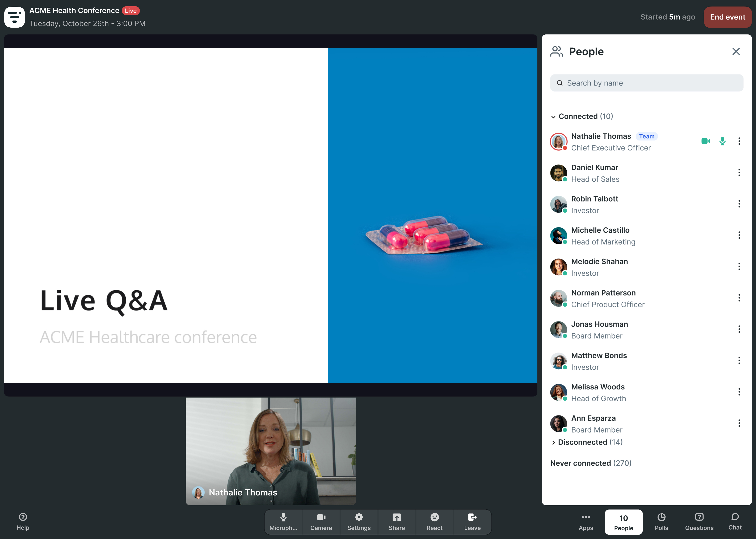Viewport: 756px width, 539px height.
Task: Turn off Camera in the bottom toolbar
Action: tap(321, 522)
